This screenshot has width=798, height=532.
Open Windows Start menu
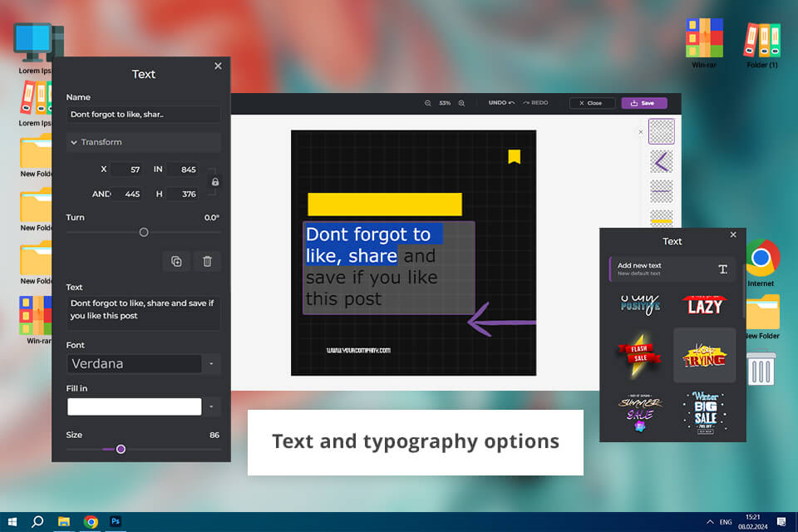(x=12, y=522)
